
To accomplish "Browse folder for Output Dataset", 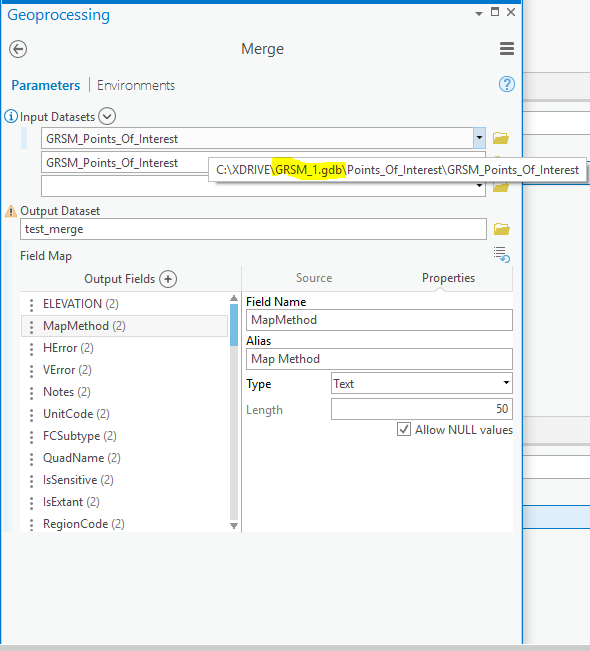I will pos(501,229).
